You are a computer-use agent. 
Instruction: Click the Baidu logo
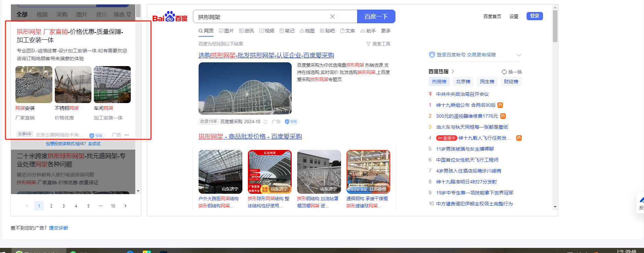point(170,17)
